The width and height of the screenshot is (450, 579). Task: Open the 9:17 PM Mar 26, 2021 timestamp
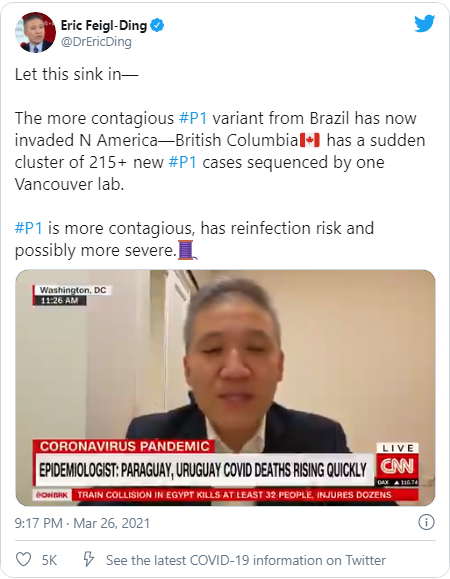tap(82, 523)
